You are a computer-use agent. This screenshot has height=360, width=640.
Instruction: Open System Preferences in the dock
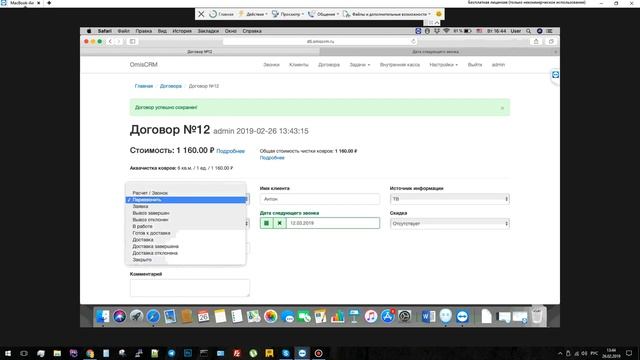pos(404,316)
